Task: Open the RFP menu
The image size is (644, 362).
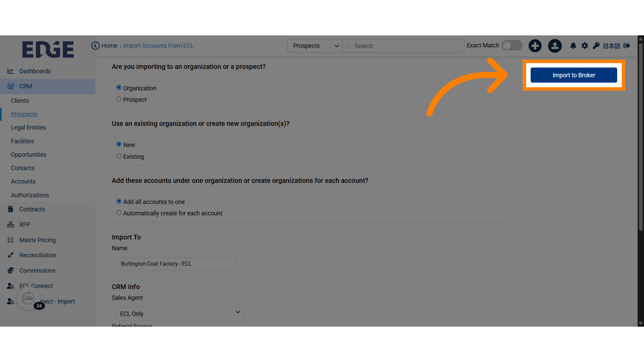Action: 25,225
